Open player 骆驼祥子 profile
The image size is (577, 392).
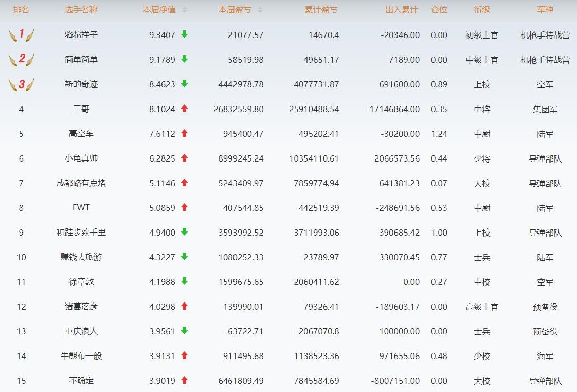pyautogui.click(x=81, y=35)
